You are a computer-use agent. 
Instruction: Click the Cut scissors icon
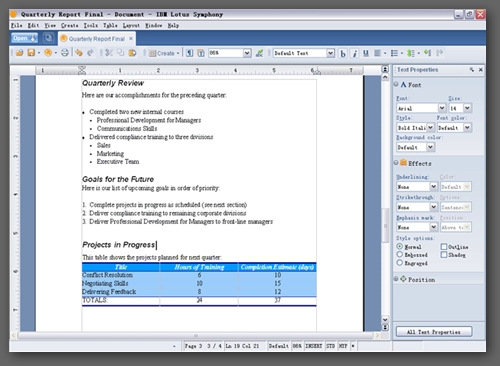point(109,53)
